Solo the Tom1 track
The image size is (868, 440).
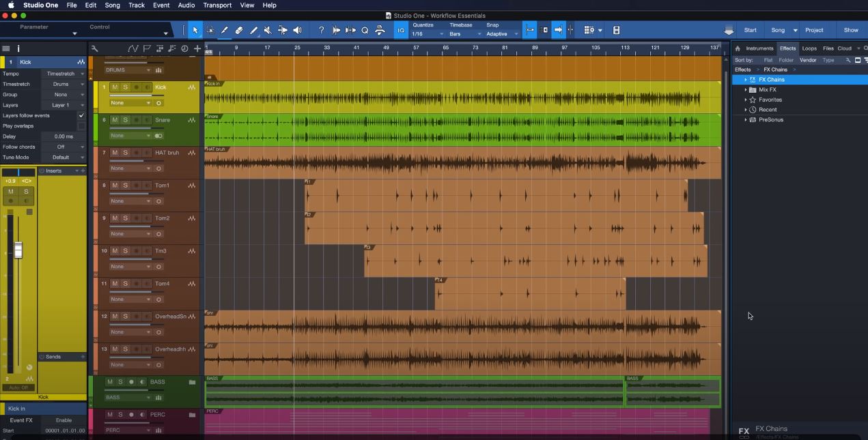(125, 186)
